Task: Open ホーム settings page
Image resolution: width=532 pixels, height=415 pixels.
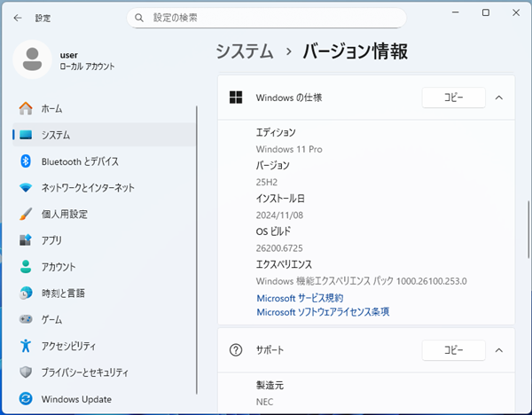Action: pos(104,108)
